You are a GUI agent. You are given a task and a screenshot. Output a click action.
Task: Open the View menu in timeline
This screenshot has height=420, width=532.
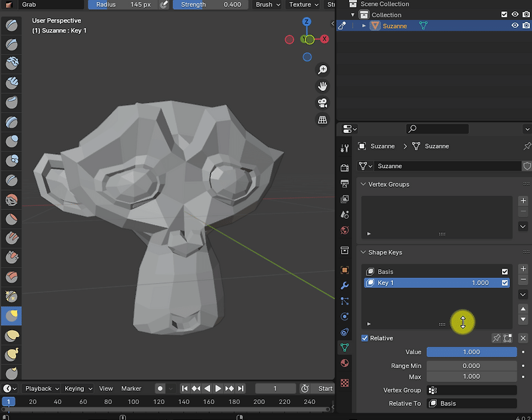(x=106, y=388)
